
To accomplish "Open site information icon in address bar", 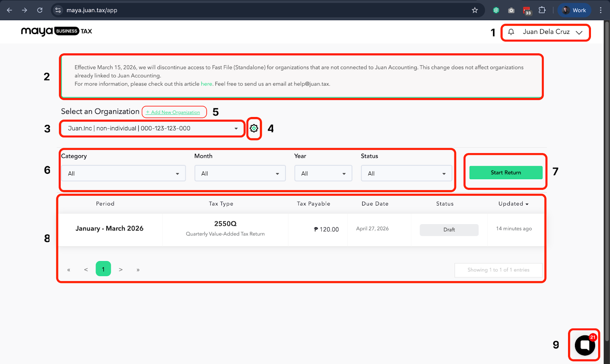I will (58, 10).
